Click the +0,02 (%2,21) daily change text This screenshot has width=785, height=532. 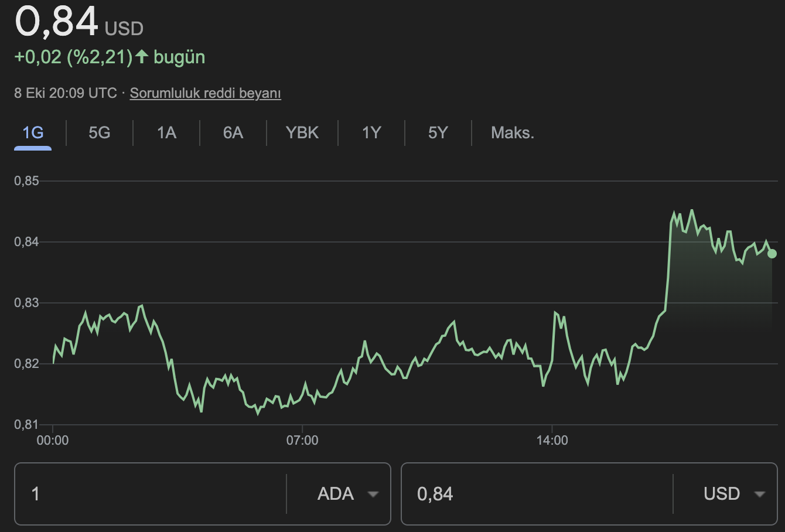click(x=73, y=57)
